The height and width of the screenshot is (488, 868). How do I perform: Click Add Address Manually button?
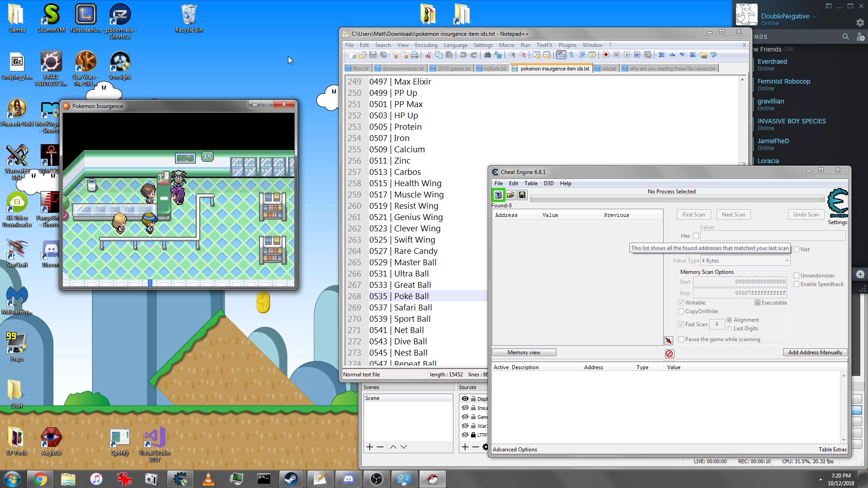815,352
